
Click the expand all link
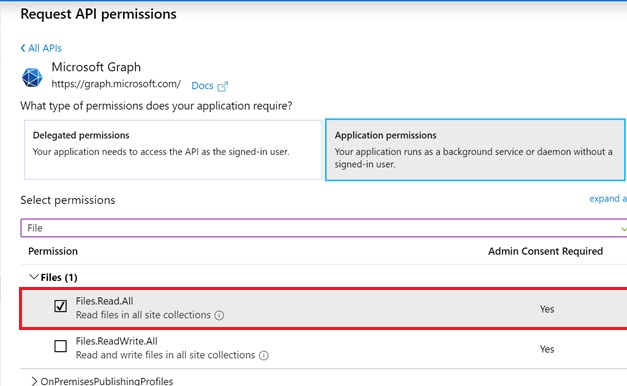[608, 199]
